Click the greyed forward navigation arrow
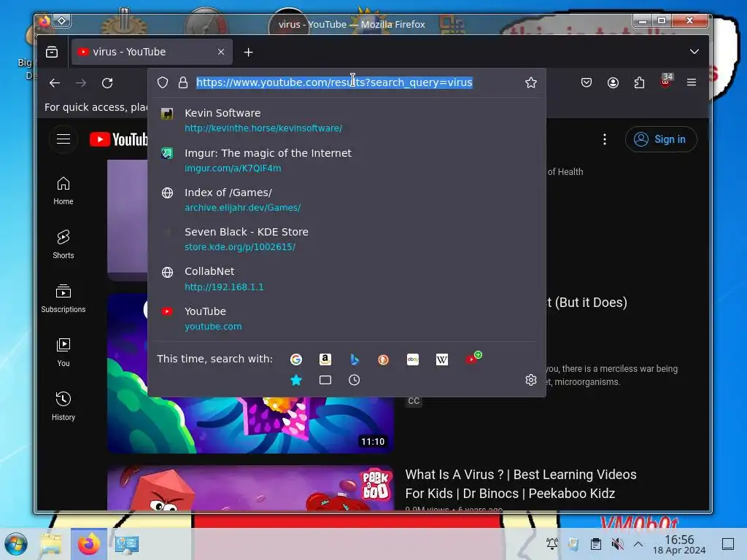 click(x=81, y=83)
